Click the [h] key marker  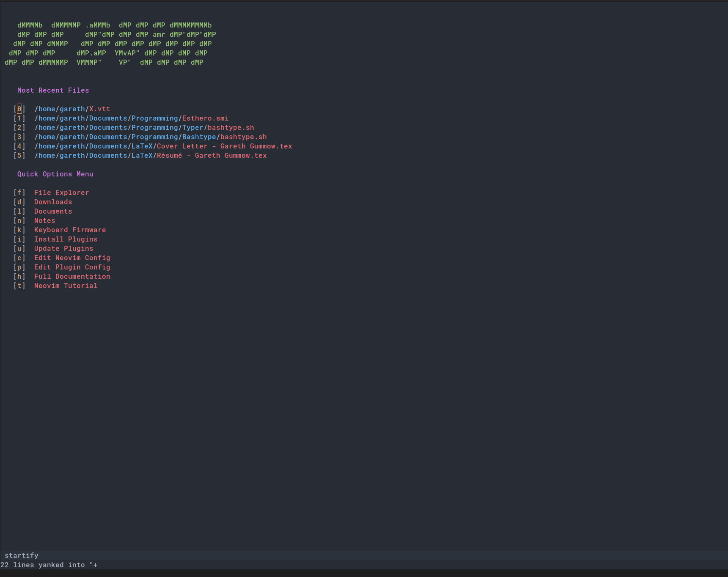point(19,276)
